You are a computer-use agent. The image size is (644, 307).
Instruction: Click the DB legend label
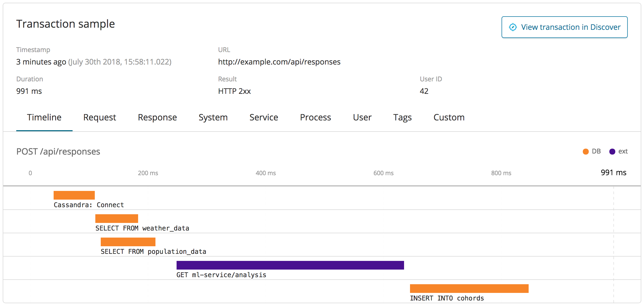coord(596,151)
